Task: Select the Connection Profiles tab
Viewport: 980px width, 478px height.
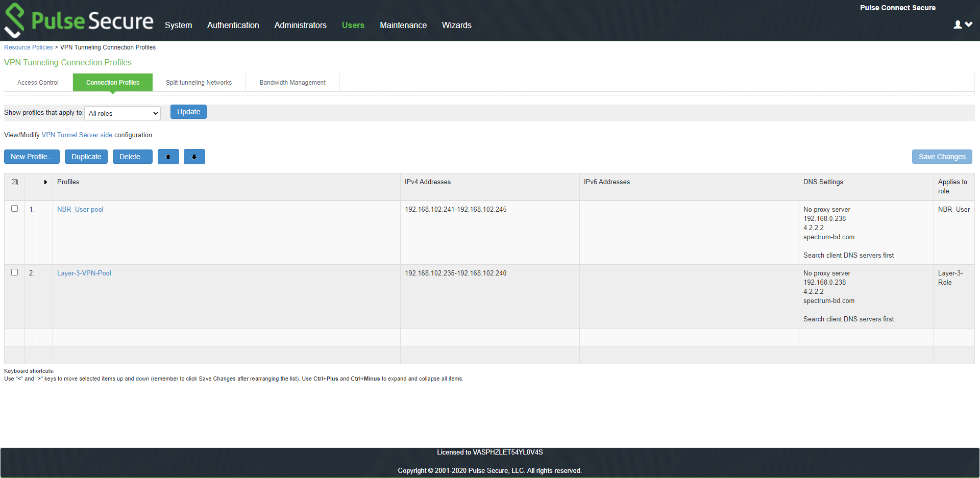Action: pos(113,83)
